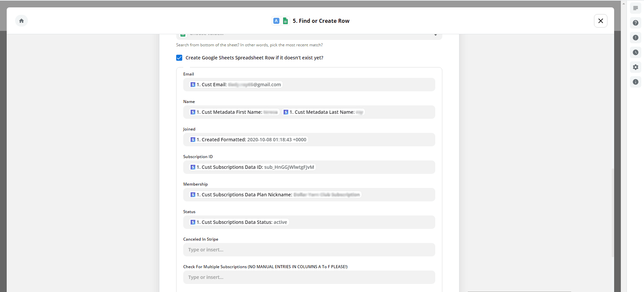Viewport: 644px width, 292px height.
Task: Click empty area of the Name field
Action: tap(400, 112)
